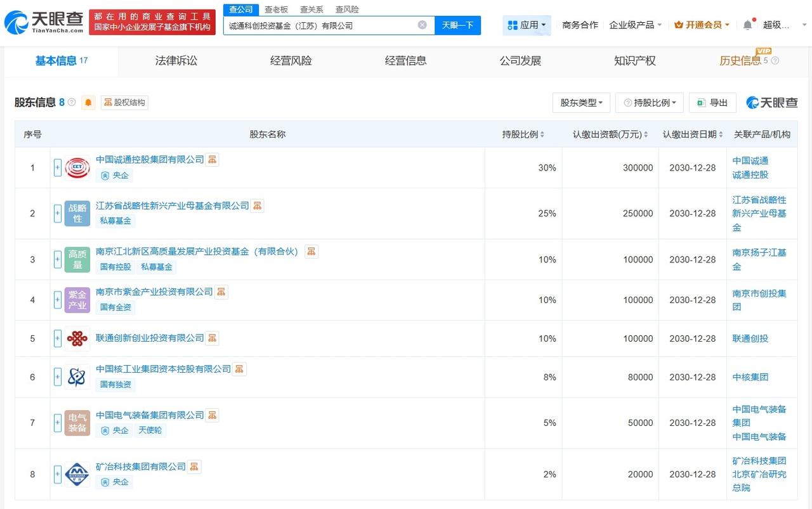Click equity structure icon beside 矿冶科技集团有限公司
Image resolution: width=812 pixels, height=509 pixels.
point(194,466)
